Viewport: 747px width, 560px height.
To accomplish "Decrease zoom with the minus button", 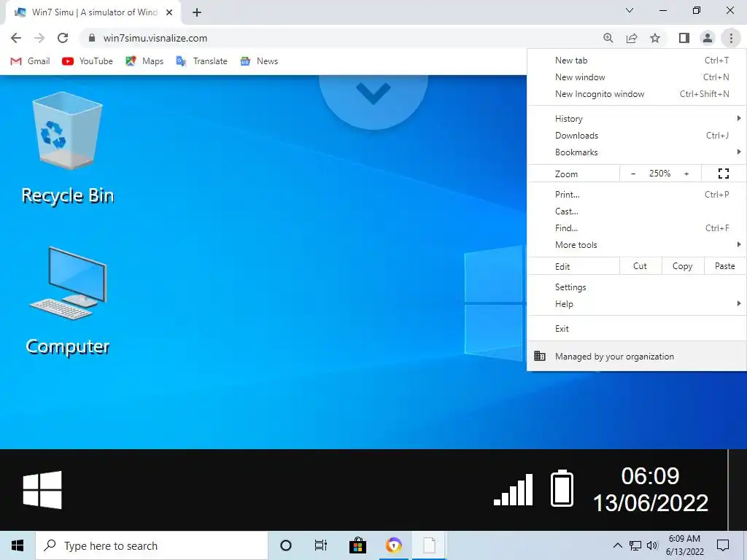I will 632,174.
